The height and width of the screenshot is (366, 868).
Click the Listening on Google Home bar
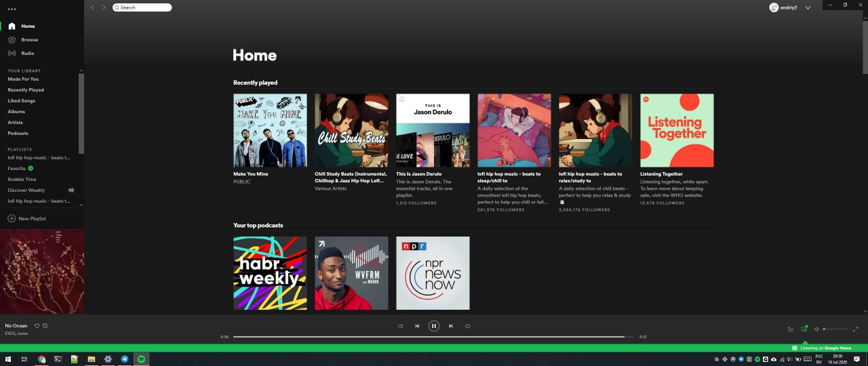tap(434, 348)
